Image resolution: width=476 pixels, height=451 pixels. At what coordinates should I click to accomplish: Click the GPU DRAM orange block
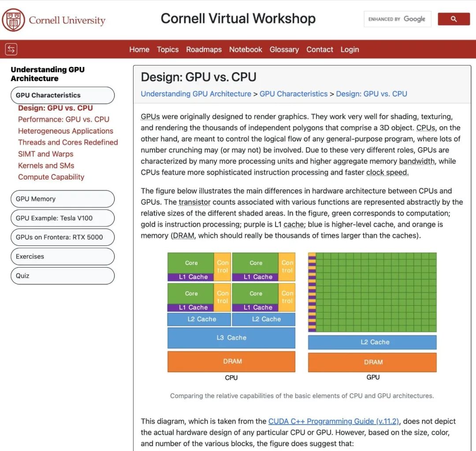372,362
